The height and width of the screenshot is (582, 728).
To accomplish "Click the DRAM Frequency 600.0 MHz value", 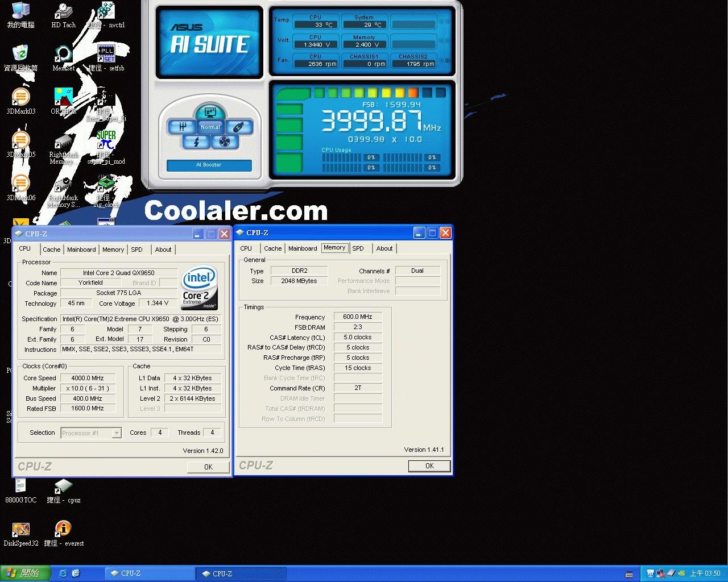I will 358,317.
